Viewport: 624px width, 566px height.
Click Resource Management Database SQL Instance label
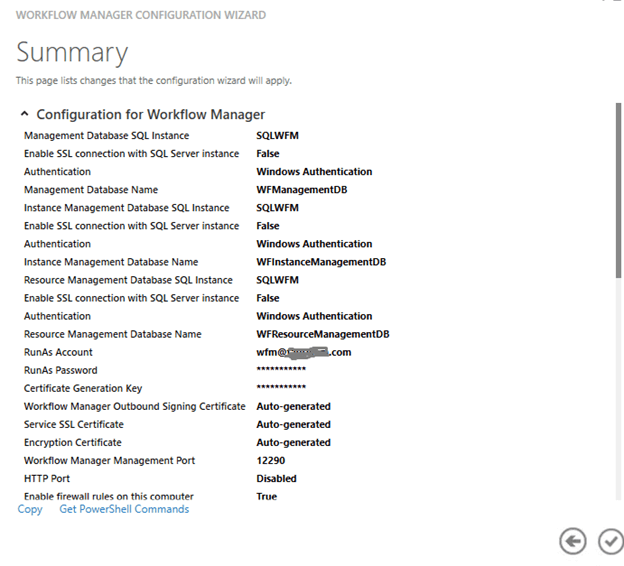click(128, 280)
